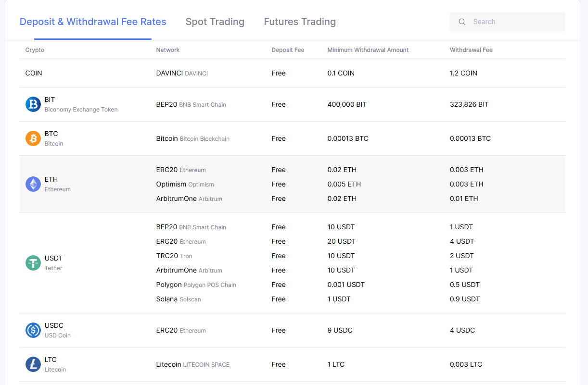The height and width of the screenshot is (385, 588).
Task: Click the BIT Biconomy token icon
Action: [x=33, y=104]
